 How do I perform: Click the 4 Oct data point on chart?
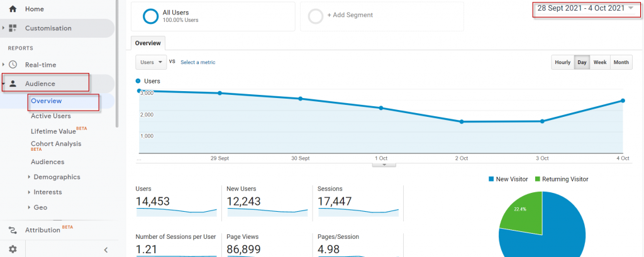click(623, 101)
